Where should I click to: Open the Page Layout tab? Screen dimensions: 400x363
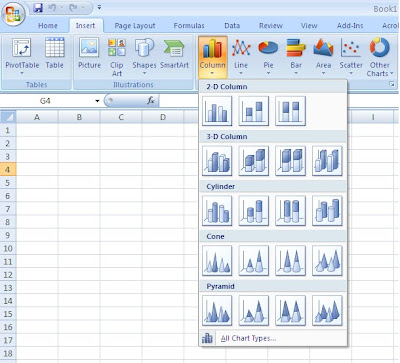coord(135,26)
